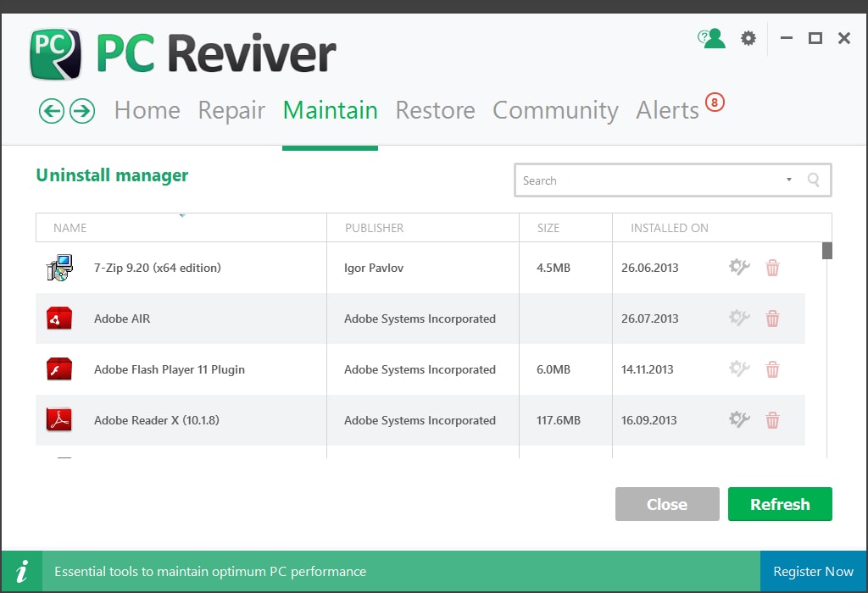
Task: Click the Uninstall manager heading
Action: pos(112,175)
